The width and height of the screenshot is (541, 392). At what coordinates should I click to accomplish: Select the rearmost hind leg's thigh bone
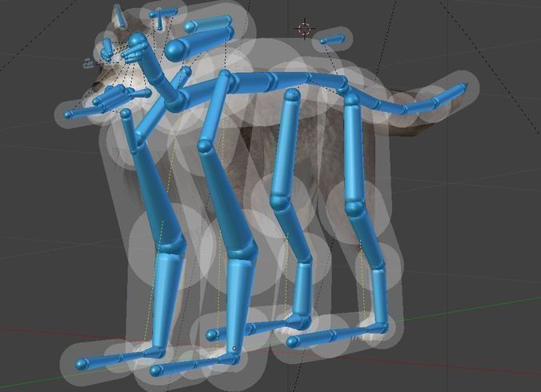355,154
